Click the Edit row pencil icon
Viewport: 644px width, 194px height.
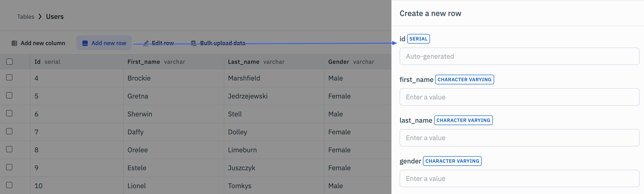coord(146,43)
